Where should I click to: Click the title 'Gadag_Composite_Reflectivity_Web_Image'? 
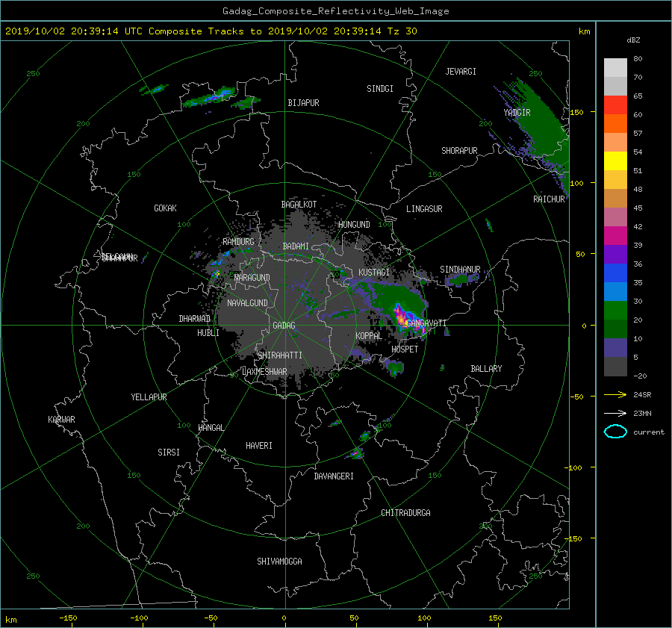coord(335,11)
